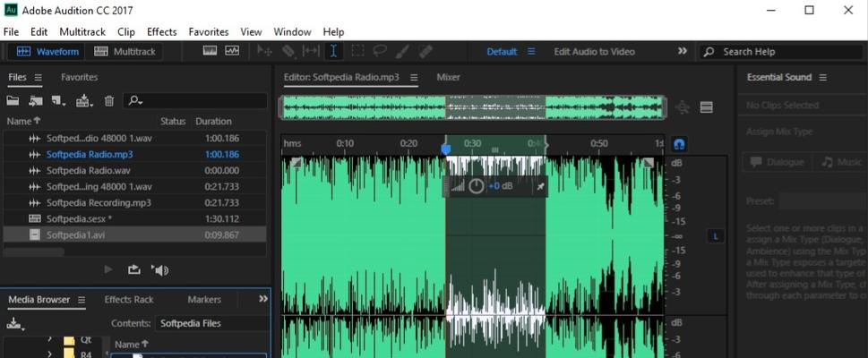The height and width of the screenshot is (358, 868).
Task: Click the channel display icon beside overview
Action: (707, 107)
